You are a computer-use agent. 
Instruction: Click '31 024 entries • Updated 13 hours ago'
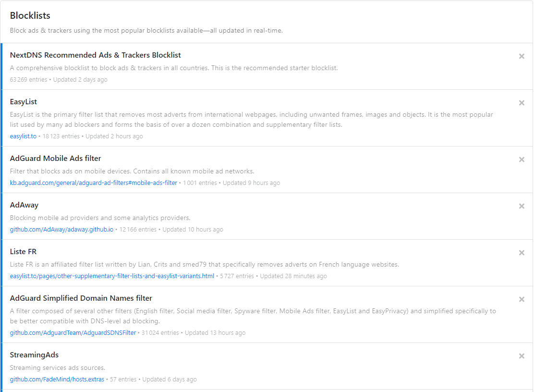[194, 333]
